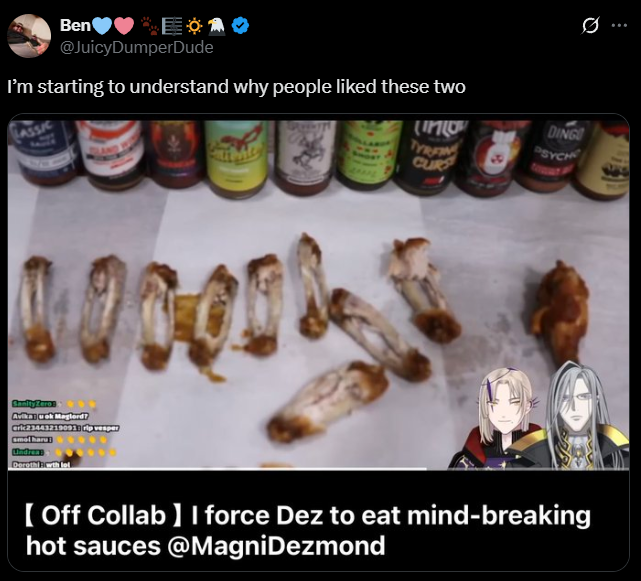Click the display name Ben
Image resolution: width=641 pixels, height=581 pixels.
[x=75, y=25]
